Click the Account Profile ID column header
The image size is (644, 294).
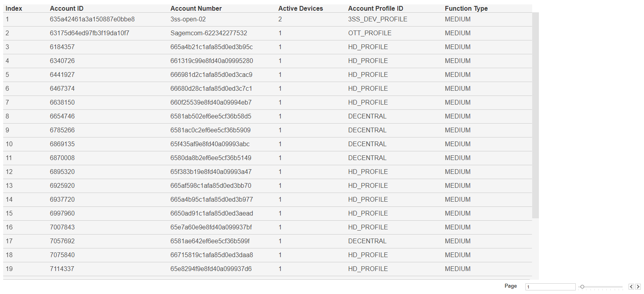[376, 8]
